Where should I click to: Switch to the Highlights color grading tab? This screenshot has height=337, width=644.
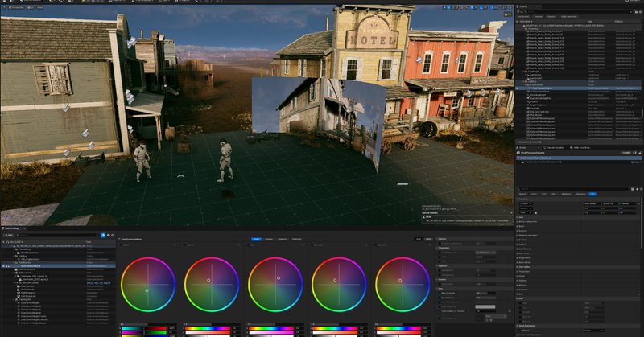[x=297, y=239]
